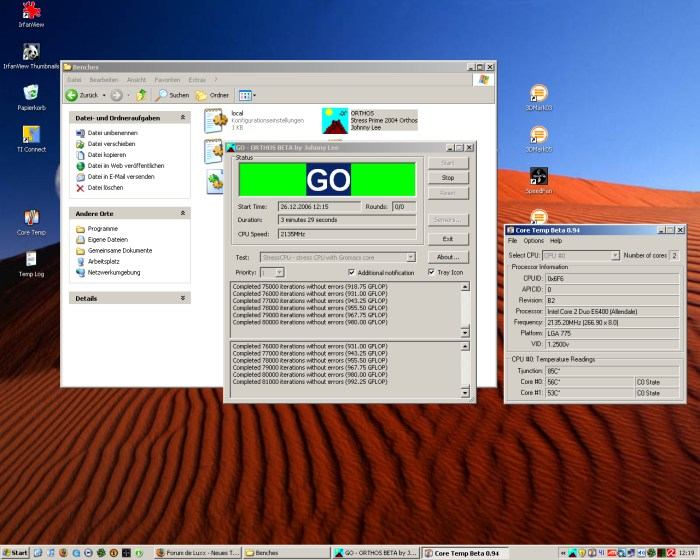The width and height of the screenshot is (700, 560).
Task: Open the Extras menu in Explorer
Action: pos(197,79)
